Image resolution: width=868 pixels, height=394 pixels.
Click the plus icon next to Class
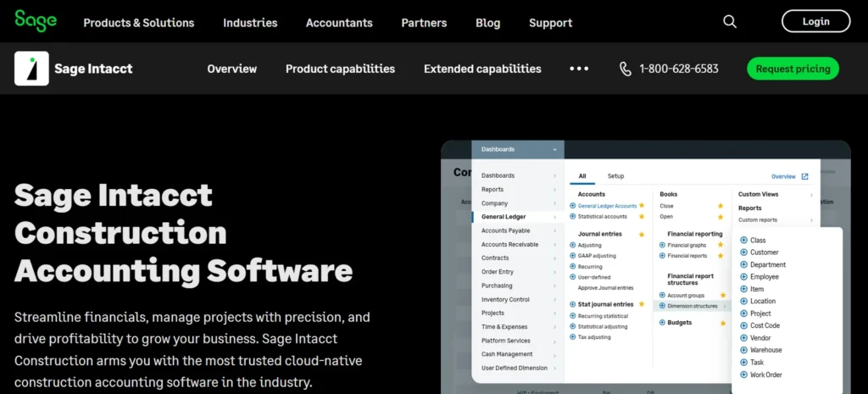[x=743, y=240]
